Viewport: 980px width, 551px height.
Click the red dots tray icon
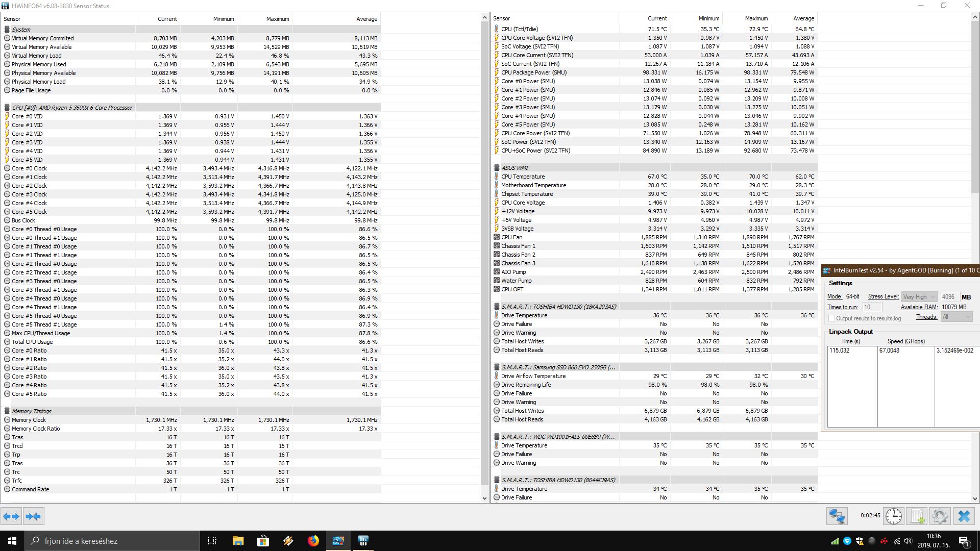(884, 541)
